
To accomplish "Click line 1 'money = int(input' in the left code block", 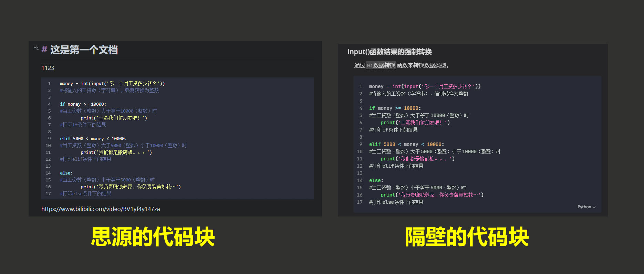I will 112,83.
